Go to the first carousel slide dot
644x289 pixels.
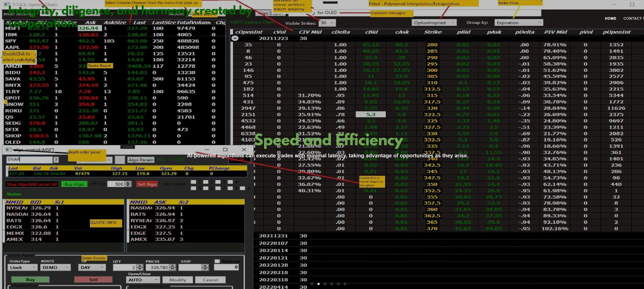[x=312, y=284]
